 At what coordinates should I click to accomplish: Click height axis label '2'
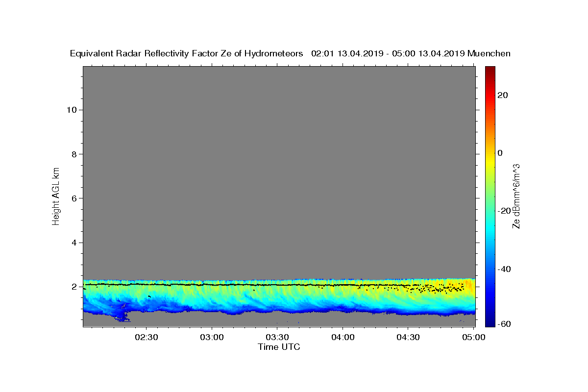[x=74, y=287]
